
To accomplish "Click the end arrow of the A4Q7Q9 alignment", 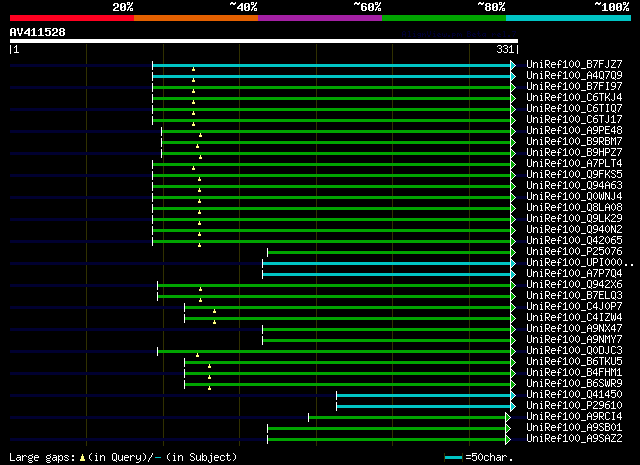I will [513, 76].
